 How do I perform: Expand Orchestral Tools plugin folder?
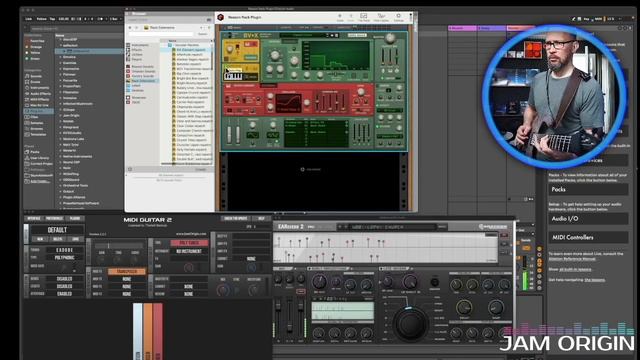pyautogui.click(x=60, y=185)
